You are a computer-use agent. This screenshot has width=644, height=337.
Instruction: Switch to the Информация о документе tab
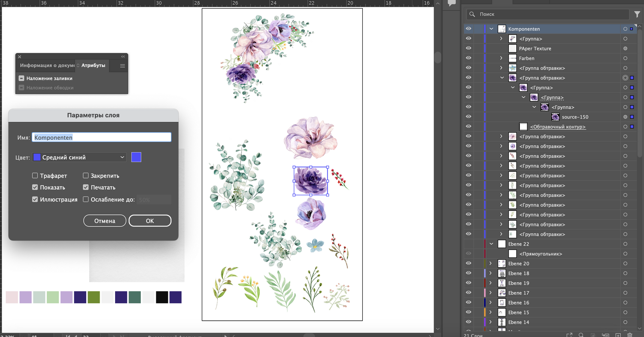tap(46, 66)
